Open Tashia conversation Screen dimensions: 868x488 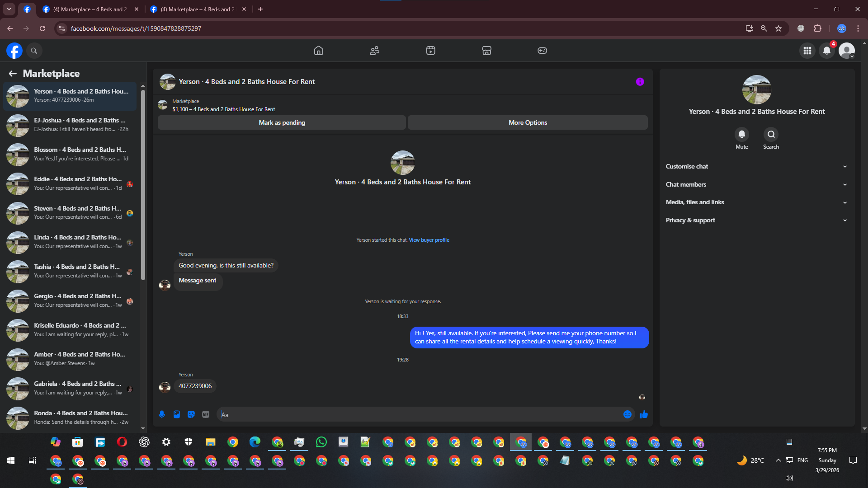pos(70,271)
